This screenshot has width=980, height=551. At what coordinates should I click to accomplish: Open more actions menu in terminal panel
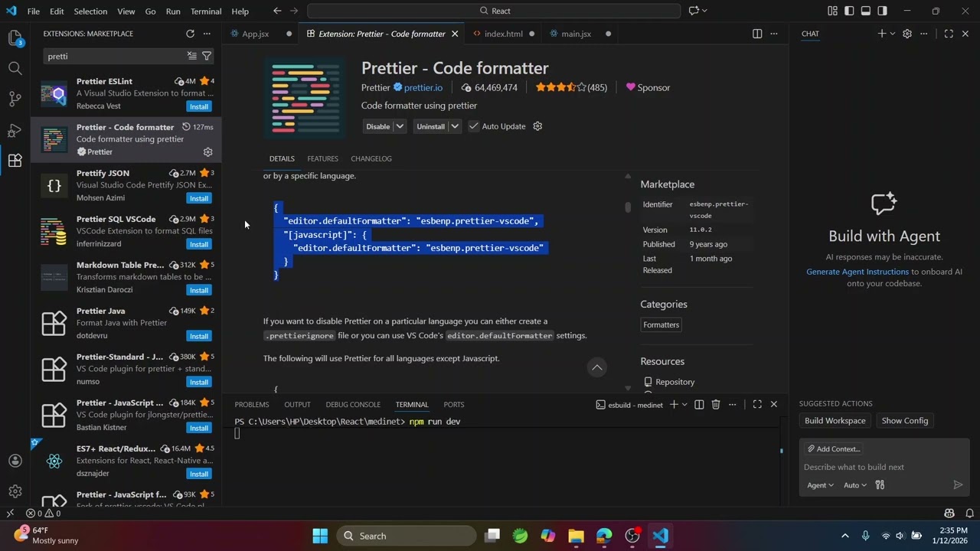(x=733, y=405)
